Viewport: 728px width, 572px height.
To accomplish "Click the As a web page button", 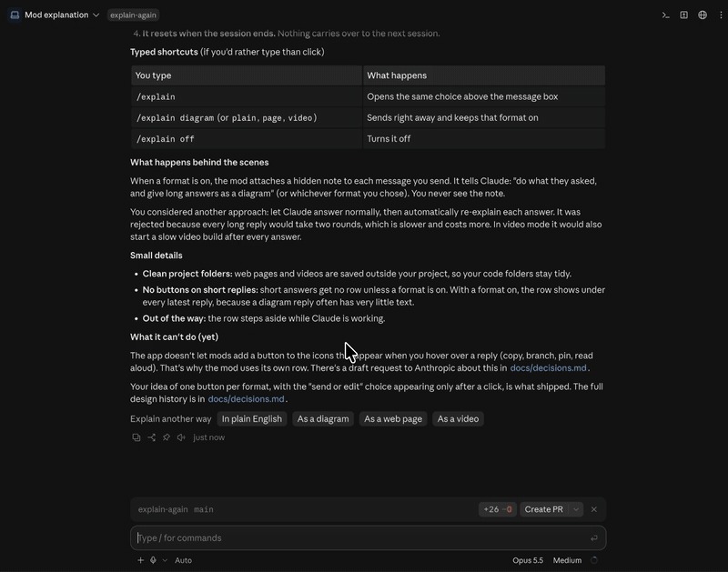I will coord(393,419).
